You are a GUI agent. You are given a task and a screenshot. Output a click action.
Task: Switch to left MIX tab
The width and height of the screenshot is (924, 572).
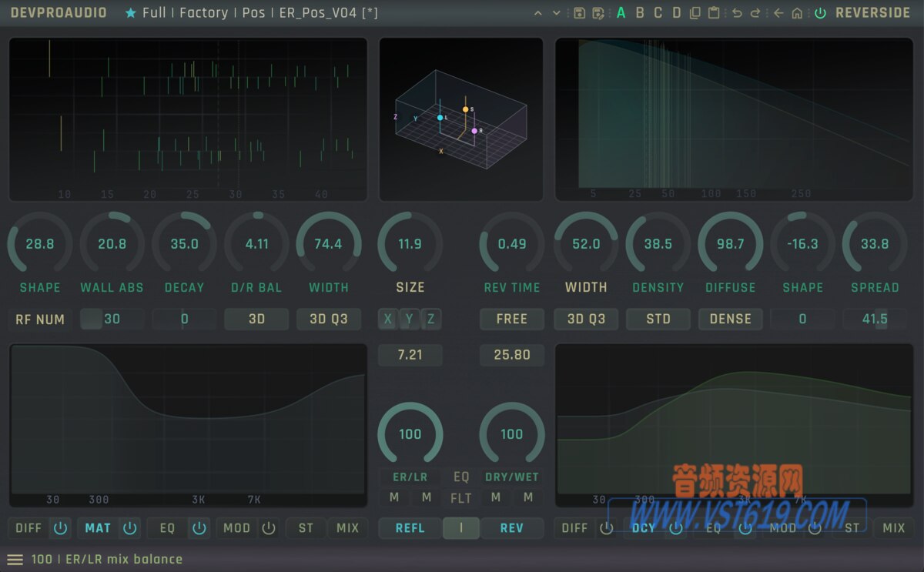pos(348,528)
